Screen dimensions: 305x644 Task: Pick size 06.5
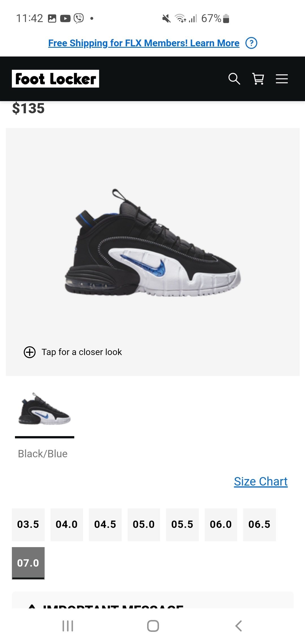pyautogui.click(x=260, y=525)
